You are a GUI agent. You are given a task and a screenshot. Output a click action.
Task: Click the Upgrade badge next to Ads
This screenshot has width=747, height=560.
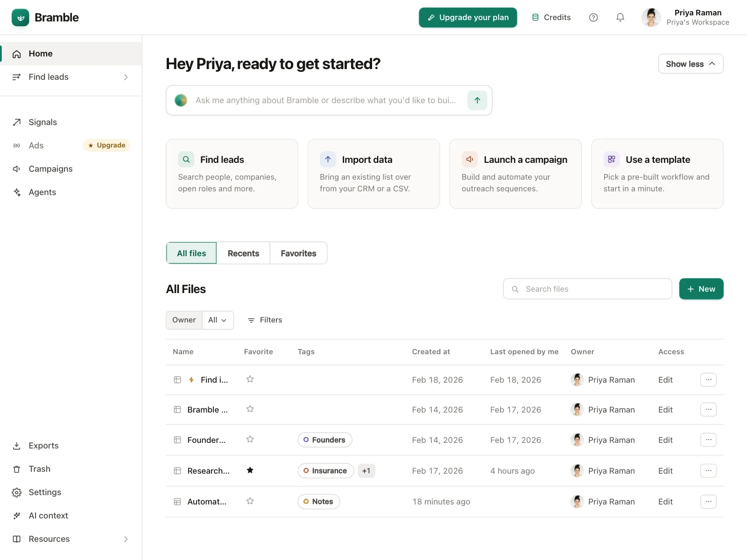[x=106, y=146]
